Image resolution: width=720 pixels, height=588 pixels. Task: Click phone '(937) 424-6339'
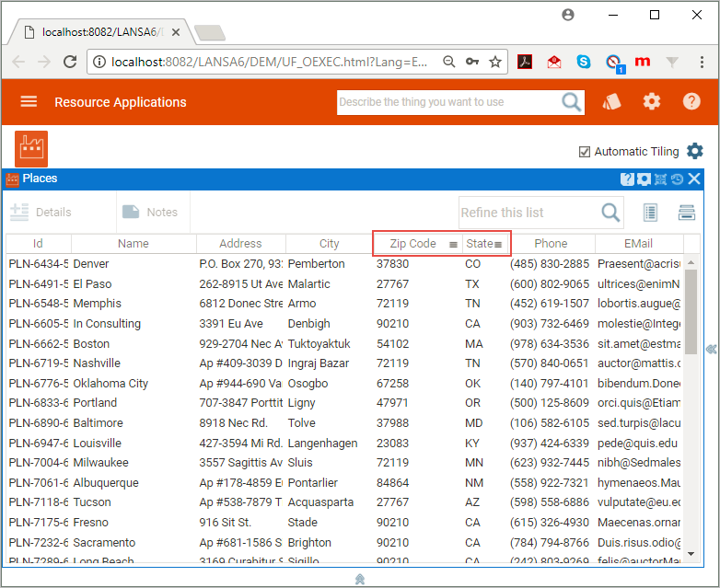549,444
